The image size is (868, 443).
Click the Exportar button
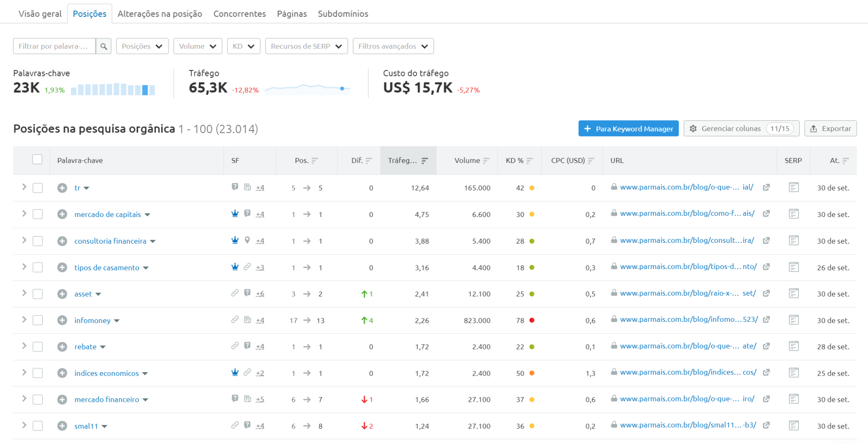830,128
